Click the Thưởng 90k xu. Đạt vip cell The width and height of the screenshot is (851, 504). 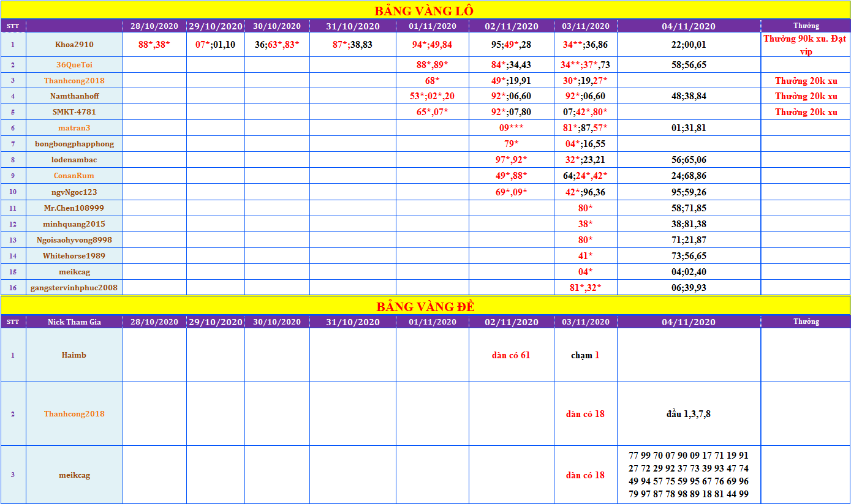point(806,44)
